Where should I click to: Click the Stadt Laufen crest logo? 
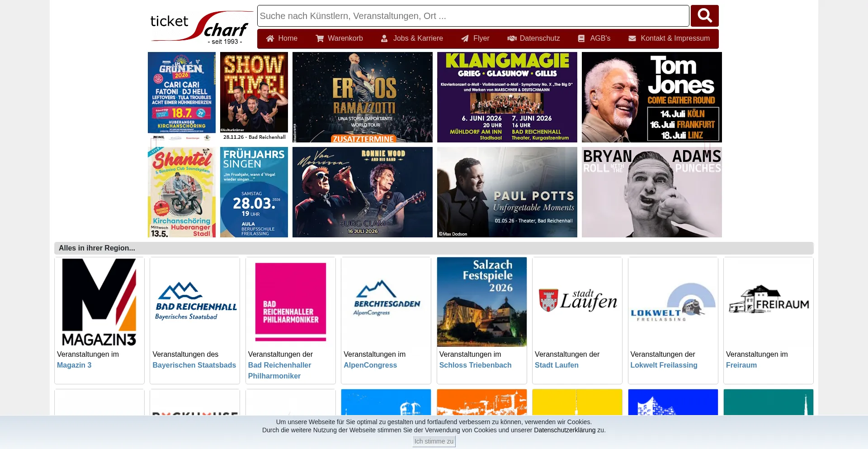(577, 302)
